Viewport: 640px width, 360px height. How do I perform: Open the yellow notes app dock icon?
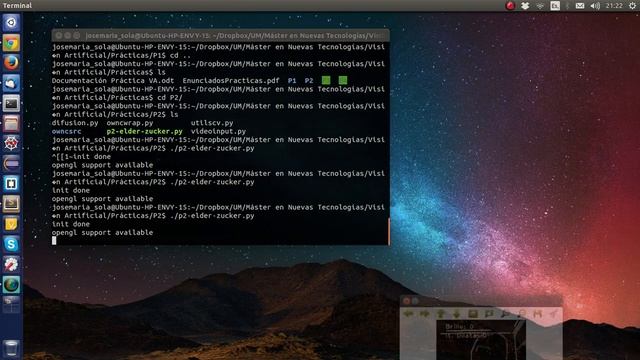pyautogui.click(x=11, y=224)
